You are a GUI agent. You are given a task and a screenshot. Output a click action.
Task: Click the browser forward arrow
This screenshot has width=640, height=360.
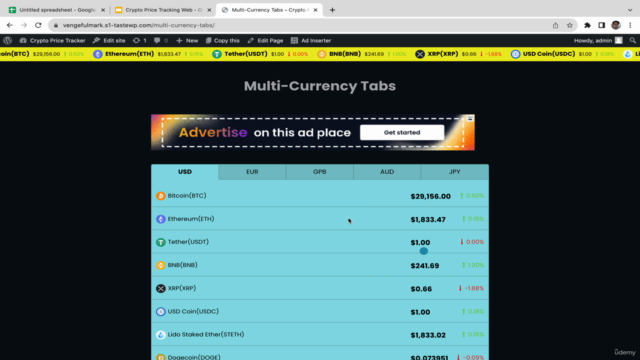click(24, 25)
